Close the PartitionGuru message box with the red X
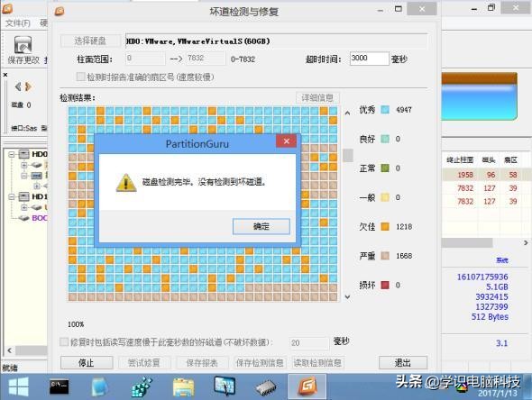The height and width of the screenshot is (400, 532). tap(287, 141)
